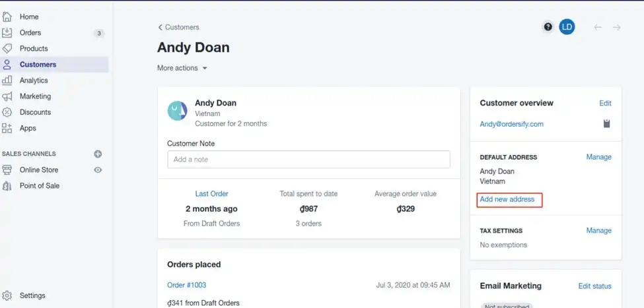
Task: Click 'From Draft Orders' under Last Order
Action: (211, 224)
